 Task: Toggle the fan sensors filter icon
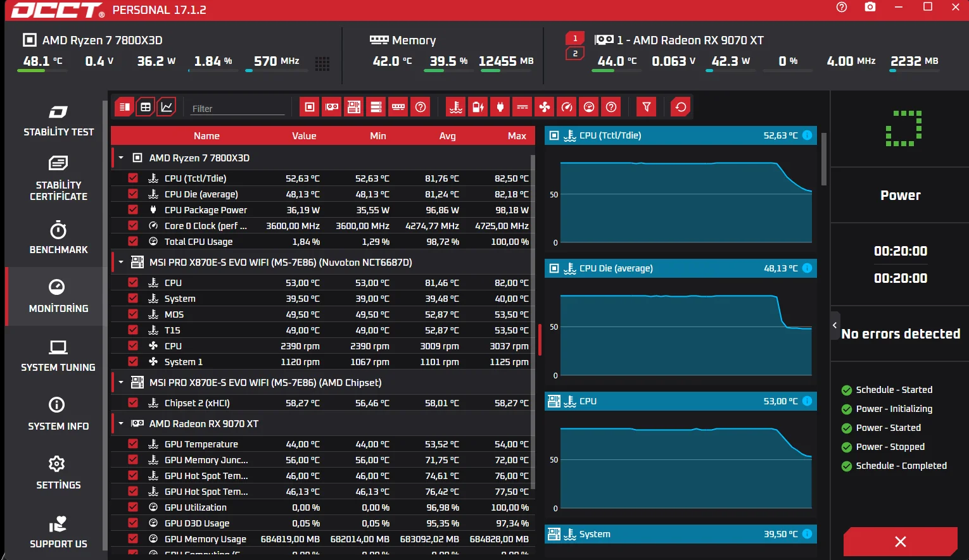click(x=545, y=107)
